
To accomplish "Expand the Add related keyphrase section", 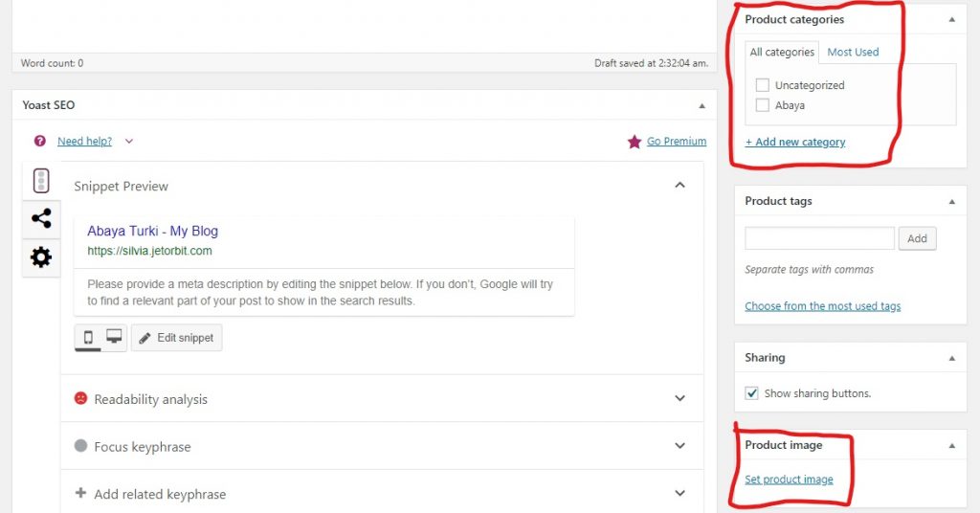I will pos(680,494).
